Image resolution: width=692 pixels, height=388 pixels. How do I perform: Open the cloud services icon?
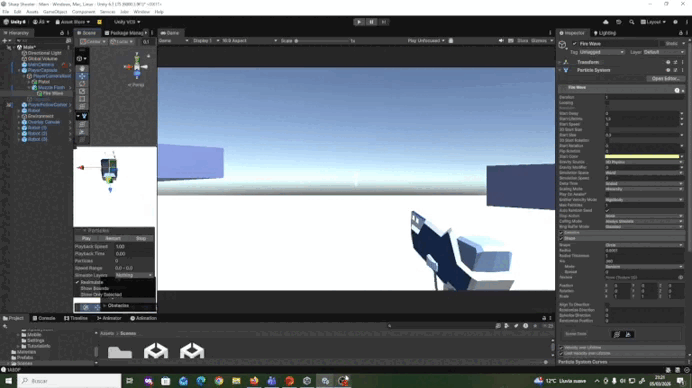(x=606, y=22)
